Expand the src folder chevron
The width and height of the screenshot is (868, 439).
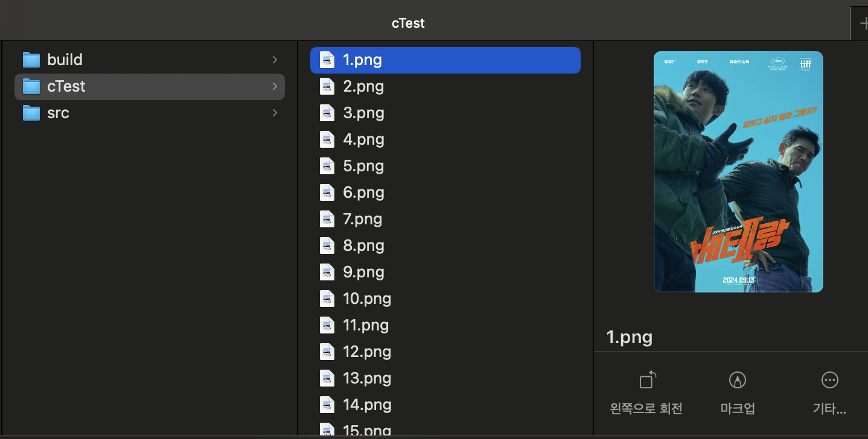click(x=275, y=113)
